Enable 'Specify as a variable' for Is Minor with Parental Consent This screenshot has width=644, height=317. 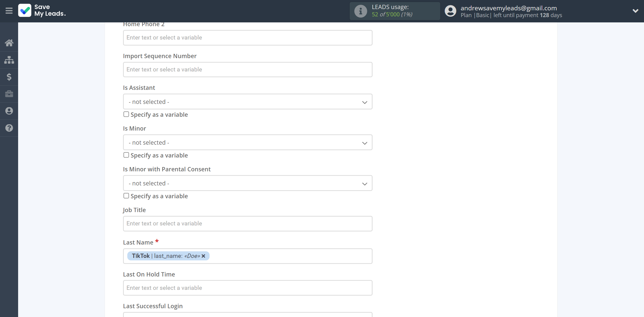[126, 195]
